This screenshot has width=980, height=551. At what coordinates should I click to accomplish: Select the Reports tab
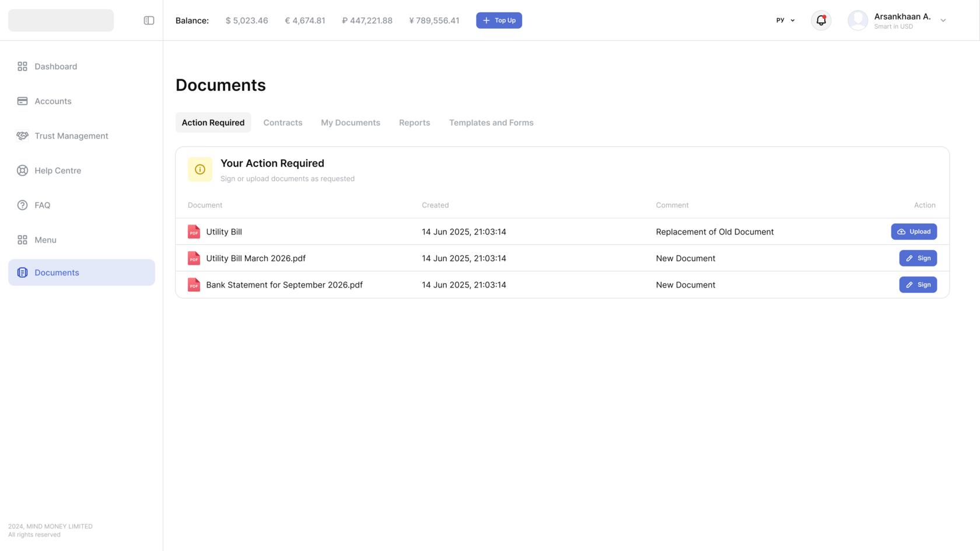(x=414, y=122)
